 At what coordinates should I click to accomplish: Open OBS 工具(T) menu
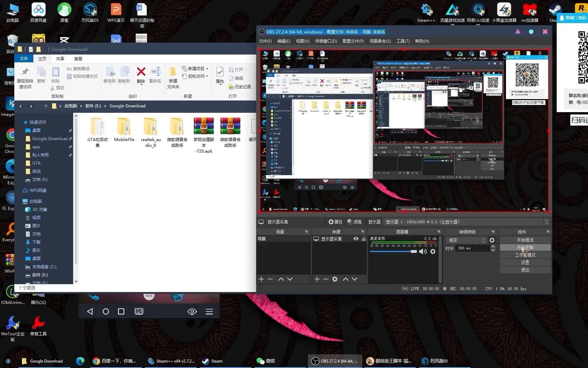403,41
